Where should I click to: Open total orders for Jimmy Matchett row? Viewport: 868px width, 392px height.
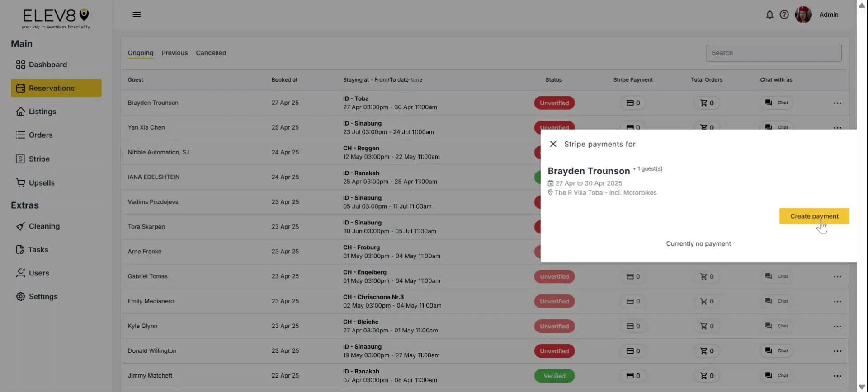pyautogui.click(x=707, y=376)
